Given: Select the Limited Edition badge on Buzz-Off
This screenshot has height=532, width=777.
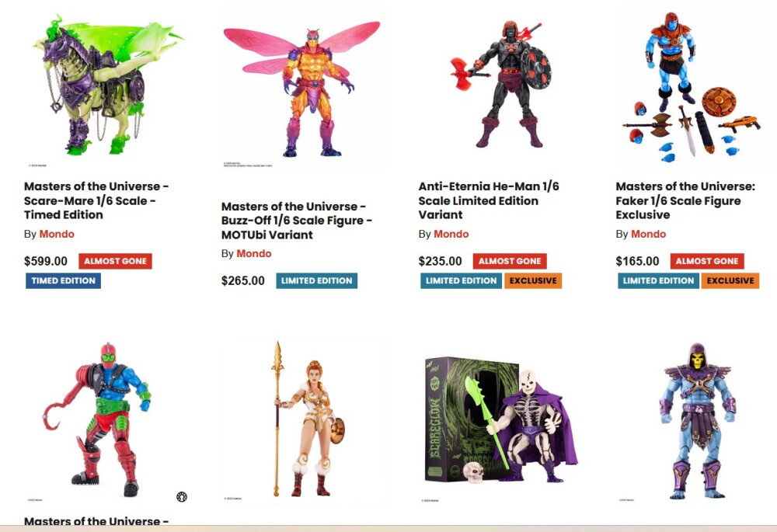Looking at the screenshot, I should 317,281.
